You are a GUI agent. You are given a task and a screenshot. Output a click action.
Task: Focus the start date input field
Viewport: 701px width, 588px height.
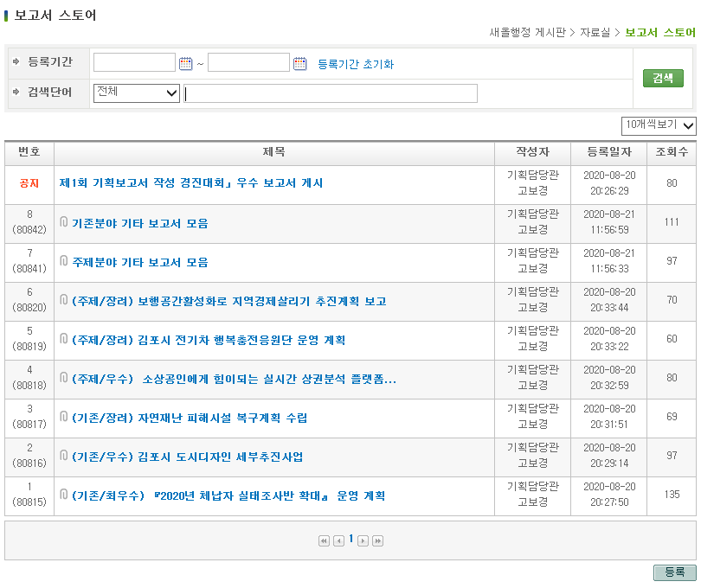point(134,62)
